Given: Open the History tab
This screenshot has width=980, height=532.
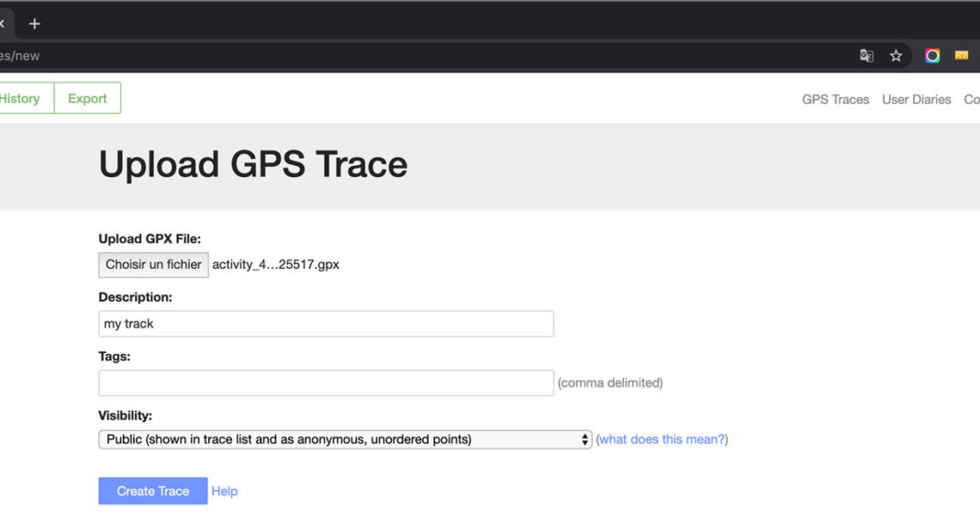Looking at the screenshot, I should coord(20,99).
